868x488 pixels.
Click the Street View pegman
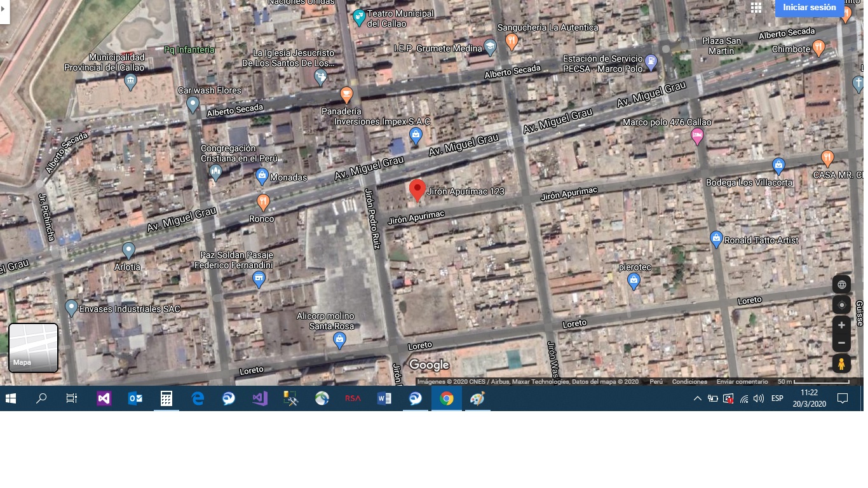pos(841,364)
